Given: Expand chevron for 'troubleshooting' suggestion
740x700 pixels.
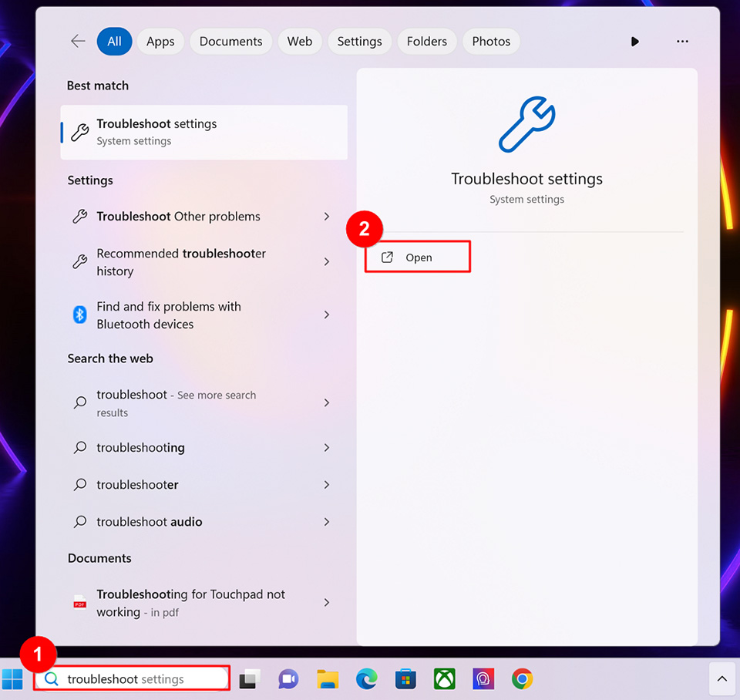Looking at the screenshot, I should [327, 447].
